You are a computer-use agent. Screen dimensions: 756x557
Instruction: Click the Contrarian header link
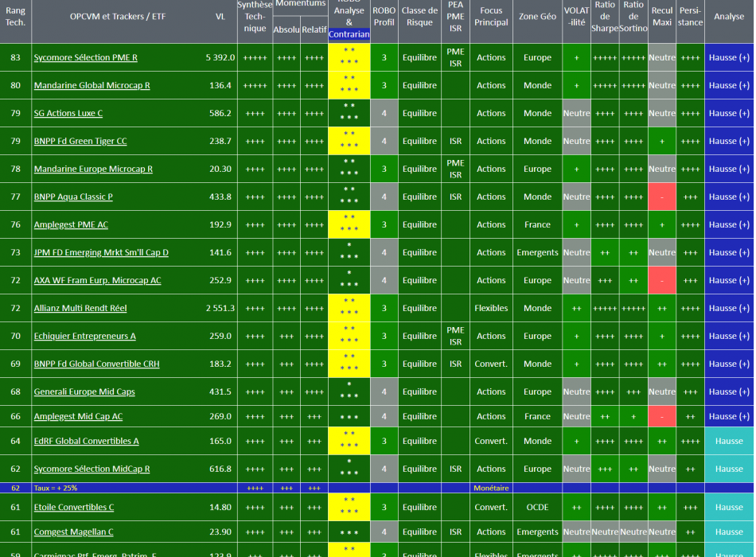349,34
